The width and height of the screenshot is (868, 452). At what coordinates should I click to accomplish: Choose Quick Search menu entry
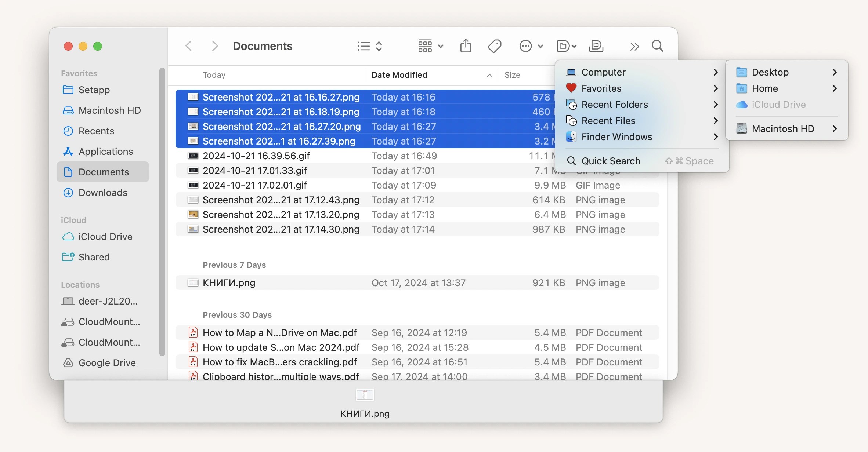611,161
